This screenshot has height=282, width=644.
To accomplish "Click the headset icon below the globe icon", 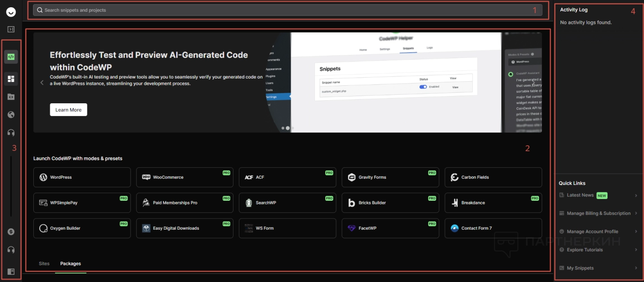I will 11,133.
